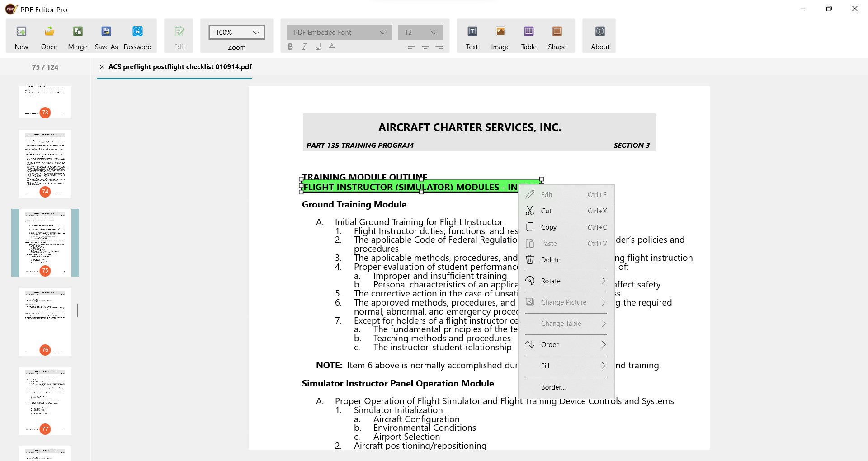Image resolution: width=868 pixels, height=461 pixels.
Task: Expand the Rotate submenu
Action: [566, 281]
